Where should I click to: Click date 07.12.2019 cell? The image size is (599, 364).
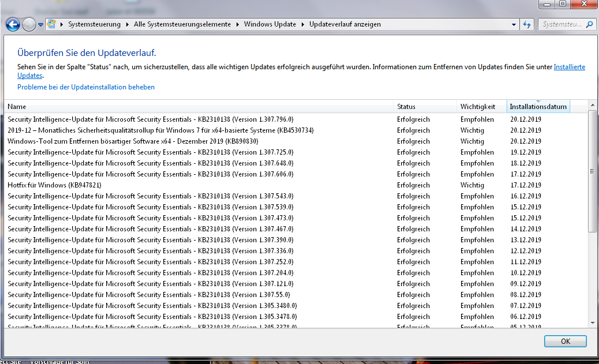pyautogui.click(x=526, y=306)
